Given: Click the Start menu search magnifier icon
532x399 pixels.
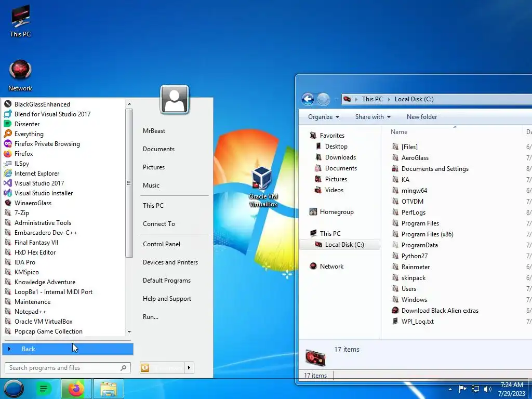Looking at the screenshot, I should [124, 368].
